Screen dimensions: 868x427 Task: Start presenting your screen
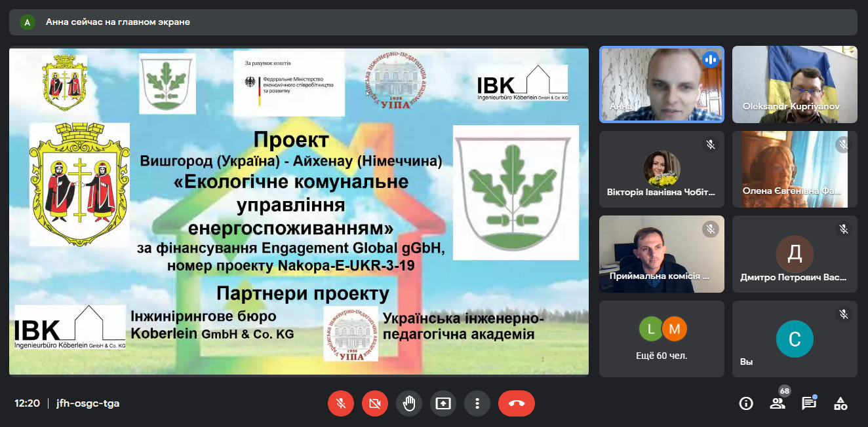pyautogui.click(x=443, y=403)
